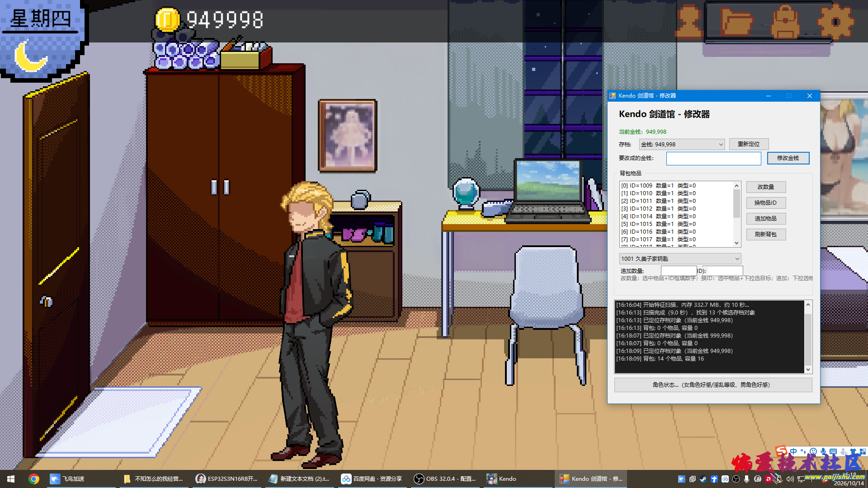Click the log panel scroll up arrow
The height and width of the screenshot is (488, 868).
click(808, 305)
